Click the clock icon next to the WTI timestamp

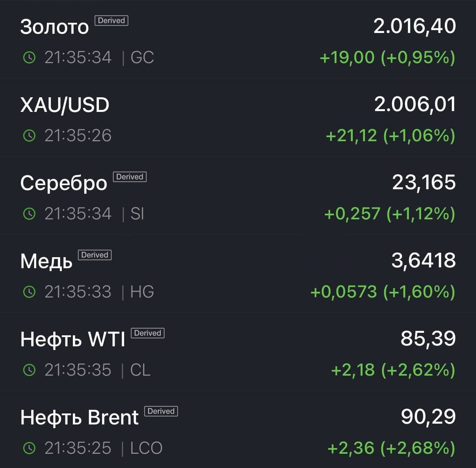coord(29,370)
